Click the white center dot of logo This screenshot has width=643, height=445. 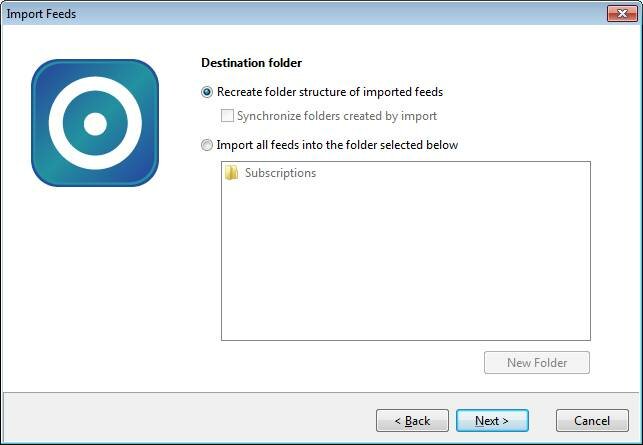tap(95, 123)
